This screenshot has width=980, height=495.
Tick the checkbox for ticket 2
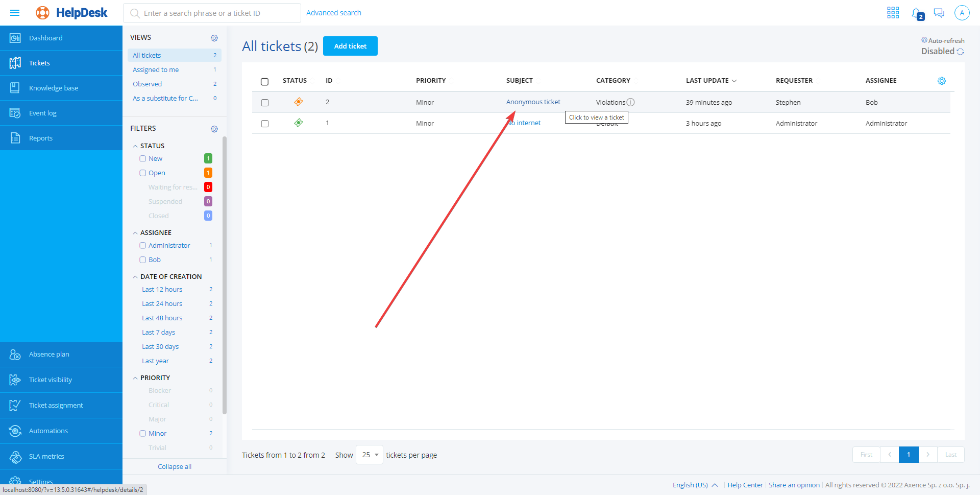click(265, 103)
